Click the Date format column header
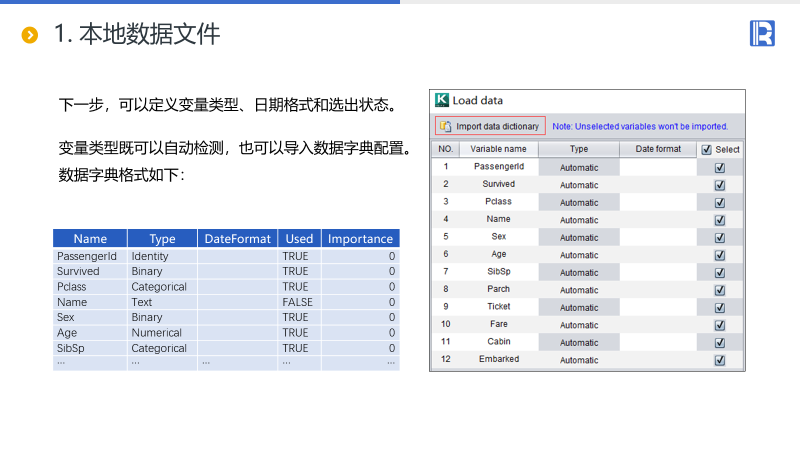This screenshot has height=450, width=800. (x=657, y=149)
